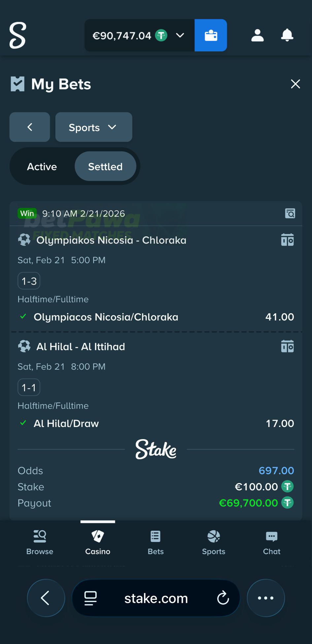Keep Settled bets view selected

tap(105, 166)
